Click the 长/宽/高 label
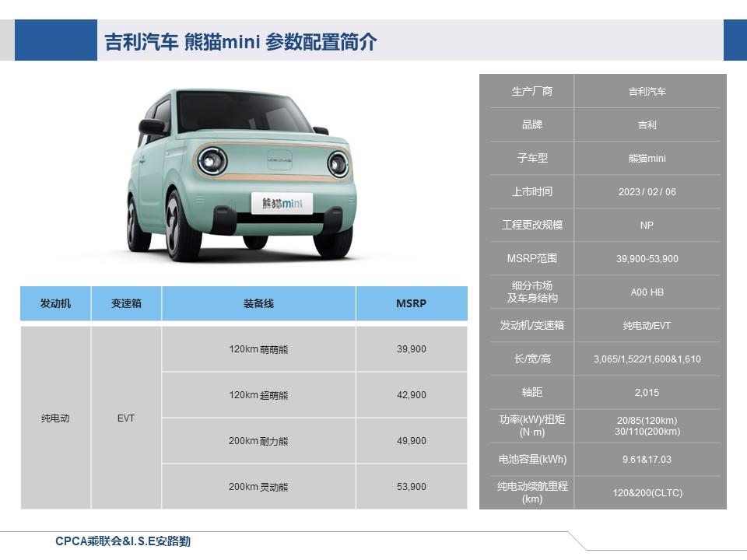This screenshot has height=560, width=747. click(532, 359)
